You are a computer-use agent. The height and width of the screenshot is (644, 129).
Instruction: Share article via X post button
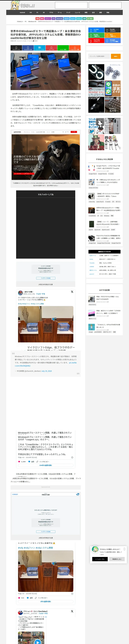16,48
